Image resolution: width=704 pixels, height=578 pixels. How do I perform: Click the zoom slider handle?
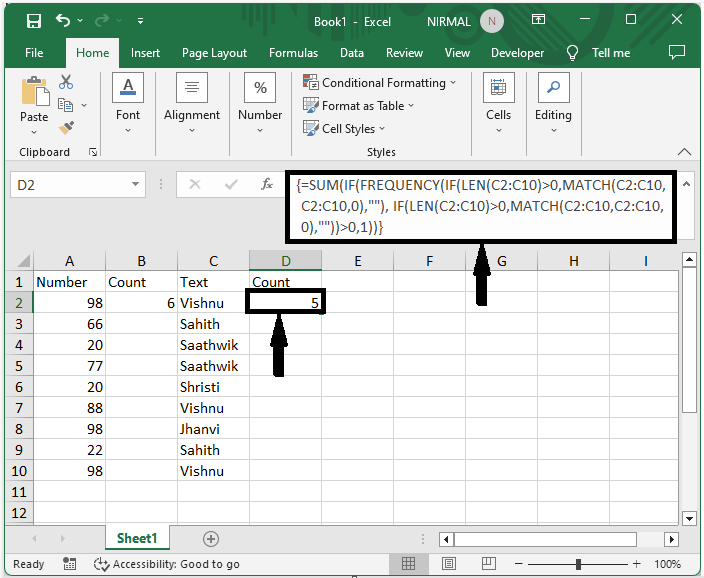(x=578, y=564)
